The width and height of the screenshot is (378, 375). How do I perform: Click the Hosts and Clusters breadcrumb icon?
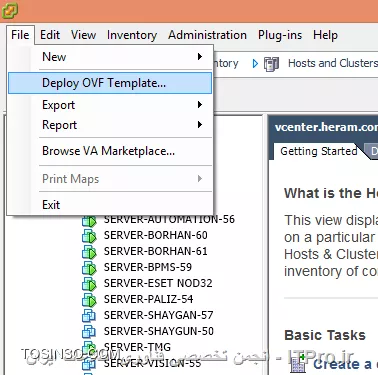pos(271,64)
